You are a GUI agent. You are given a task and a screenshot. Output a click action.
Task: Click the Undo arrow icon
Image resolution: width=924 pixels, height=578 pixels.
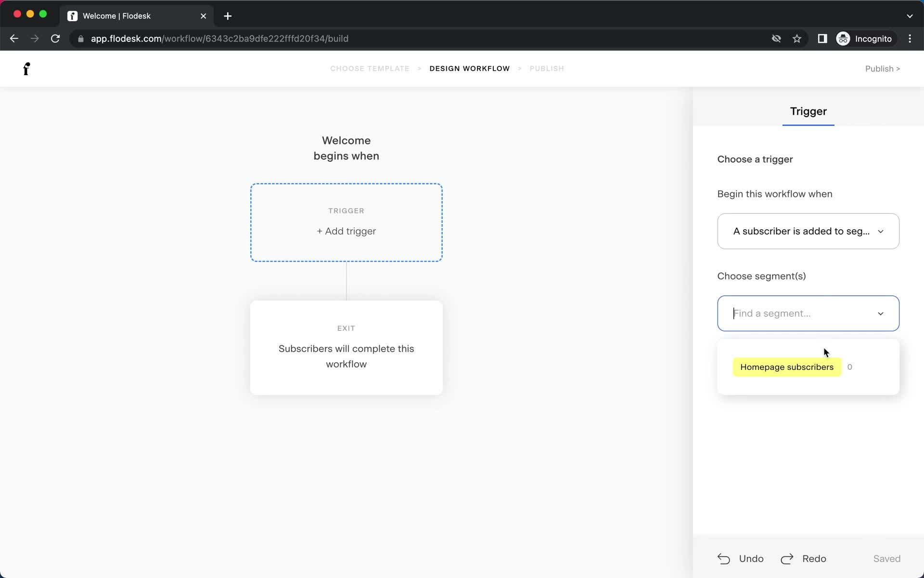point(724,558)
